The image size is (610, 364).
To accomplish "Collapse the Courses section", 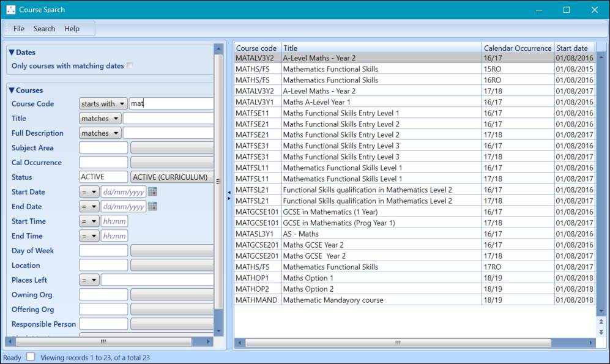I will pyautogui.click(x=12, y=91).
